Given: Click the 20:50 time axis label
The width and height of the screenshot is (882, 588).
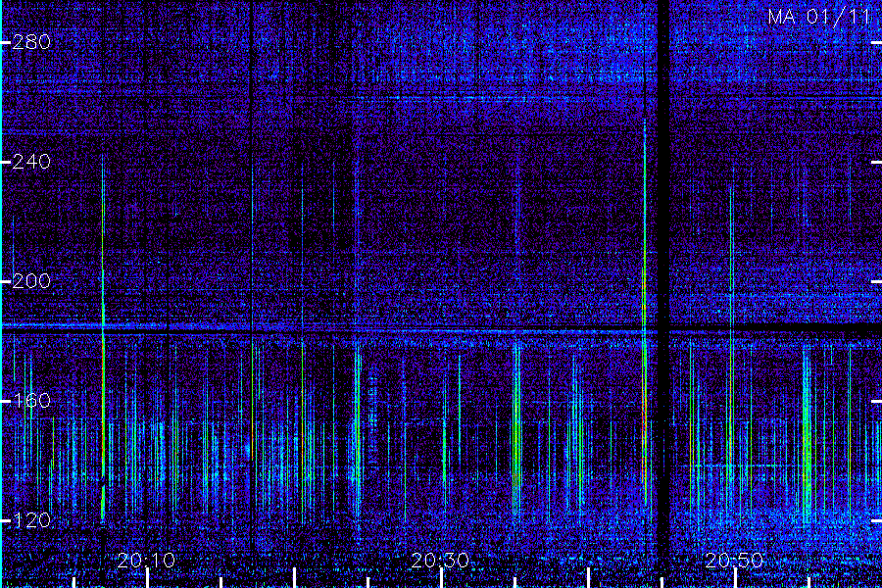Looking at the screenshot, I should pos(735,561).
